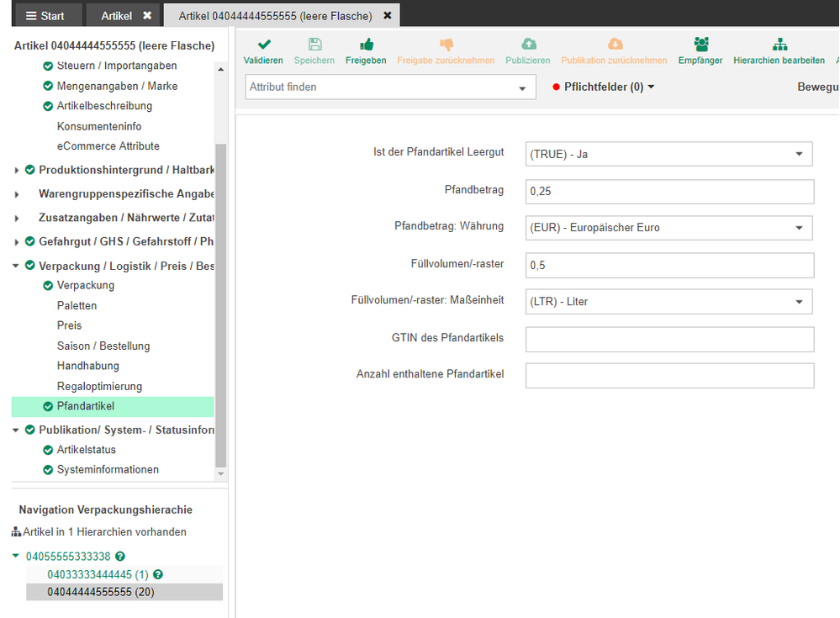Open Empfänger via the people icon
This screenshot has width=840, height=618.
point(700,44)
